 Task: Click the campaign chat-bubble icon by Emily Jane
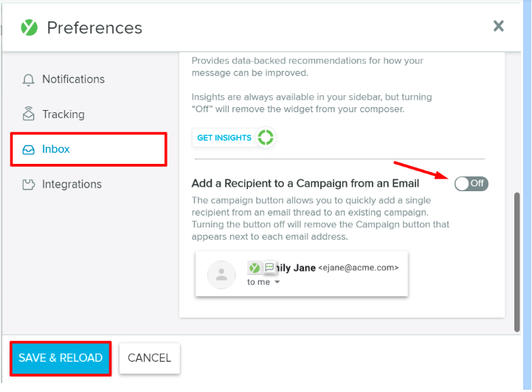pyautogui.click(x=269, y=267)
